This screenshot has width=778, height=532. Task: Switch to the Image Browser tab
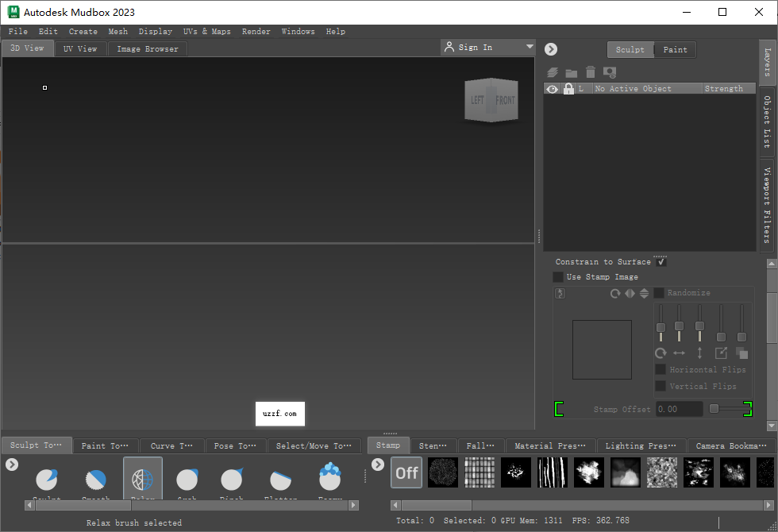coord(147,48)
